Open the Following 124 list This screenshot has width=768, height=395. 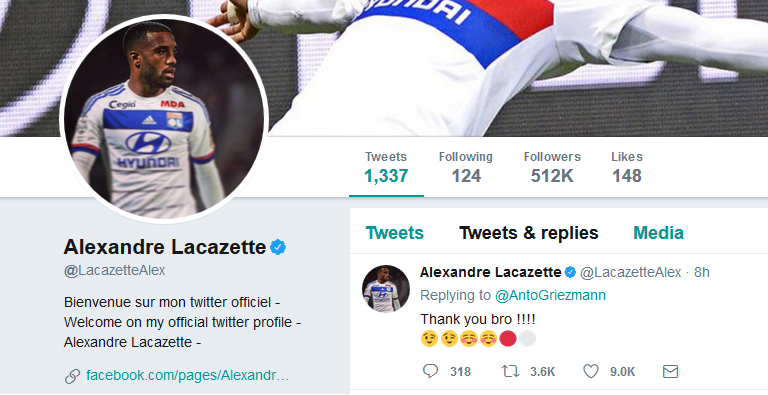466,167
